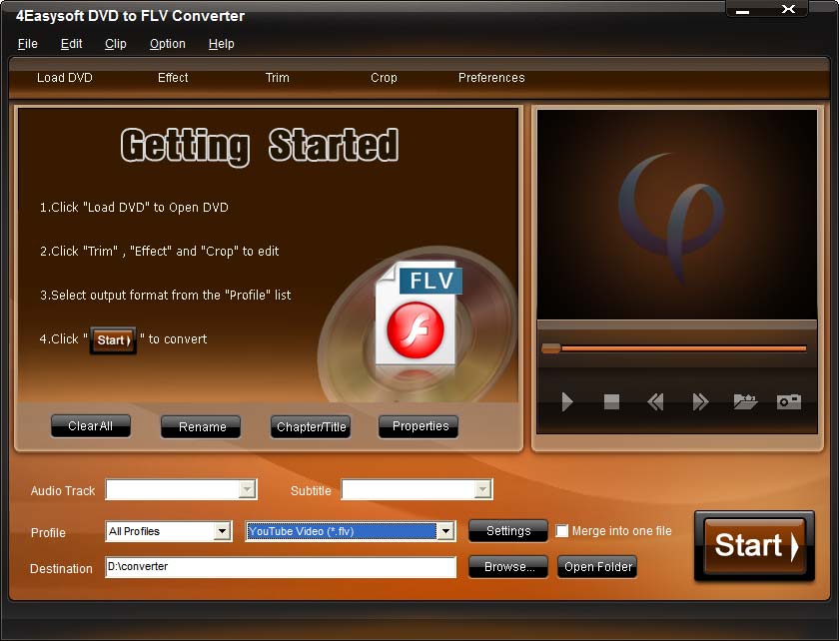This screenshot has width=840, height=641.
Task: Click Load DVD in the toolbar
Action: pos(65,78)
